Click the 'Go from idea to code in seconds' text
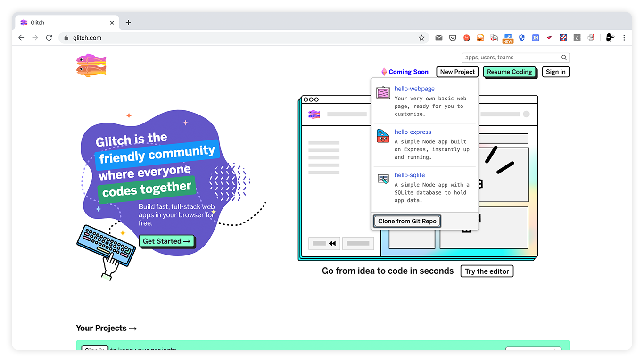644x362 pixels. coord(388,271)
